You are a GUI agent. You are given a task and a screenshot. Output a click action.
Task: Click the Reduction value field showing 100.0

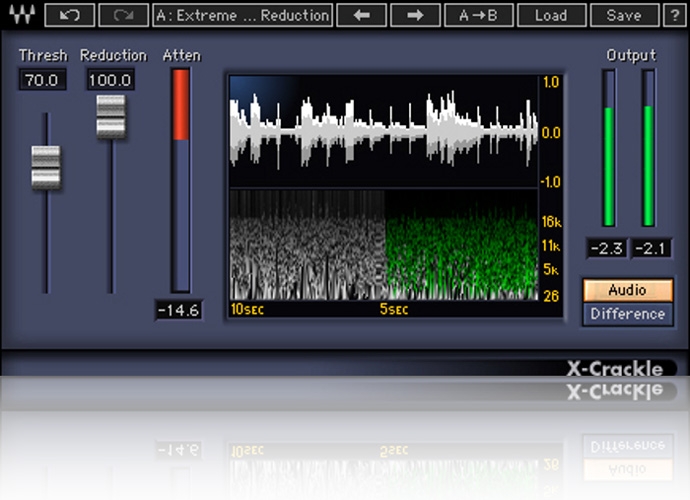[x=110, y=79]
